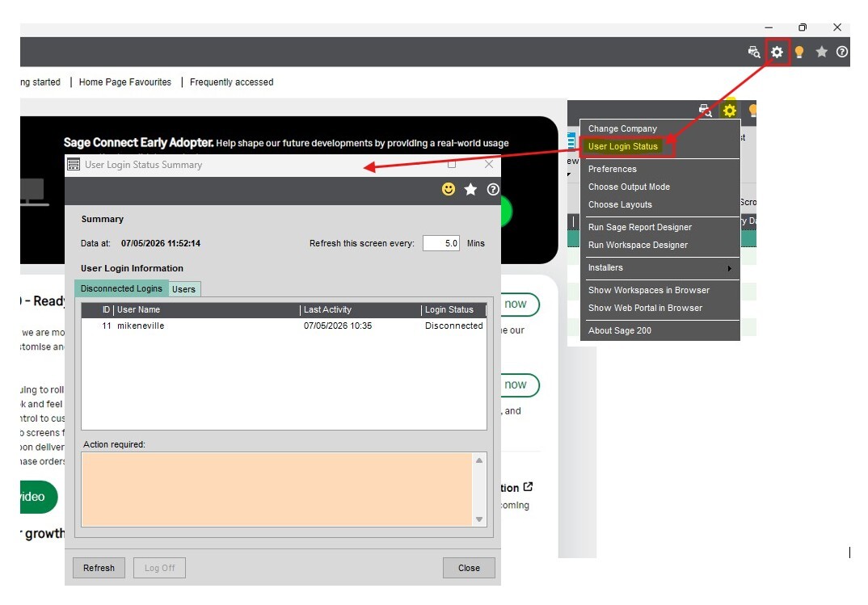Open the settings gear in top toolbar

click(x=777, y=52)
